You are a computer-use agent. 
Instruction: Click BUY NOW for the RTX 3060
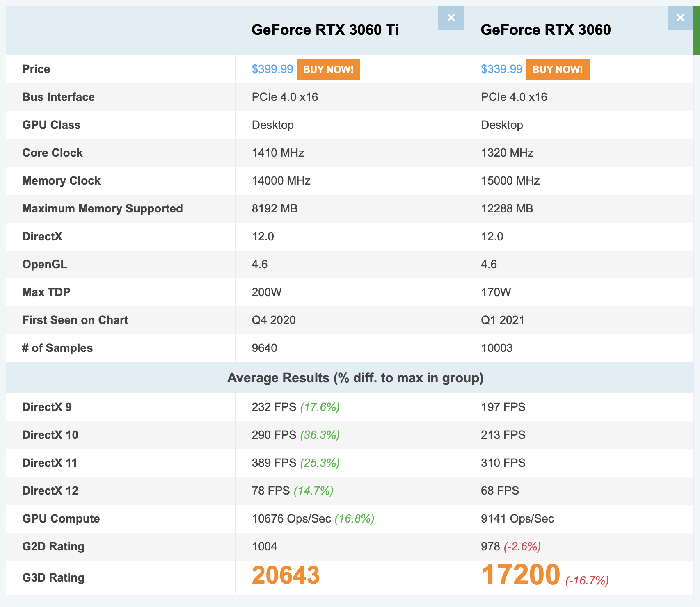[x=557, y=69]
